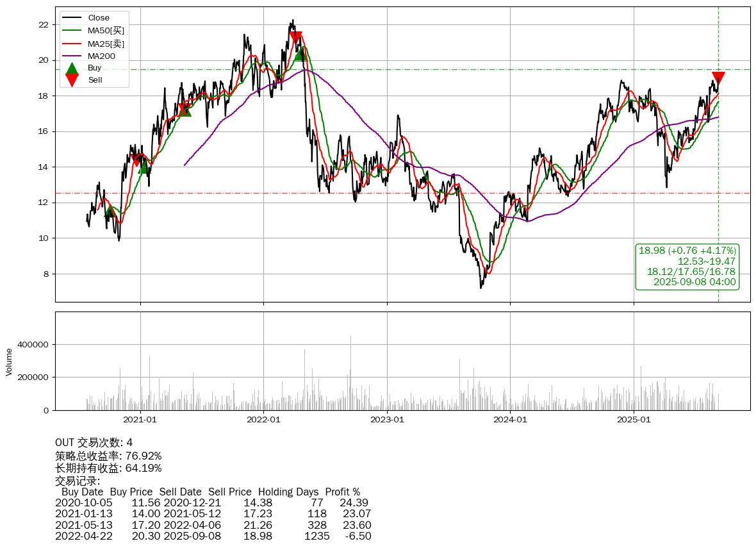
Task: Select the trade row with buy date 2020-10-05
Action: (213, 502)
